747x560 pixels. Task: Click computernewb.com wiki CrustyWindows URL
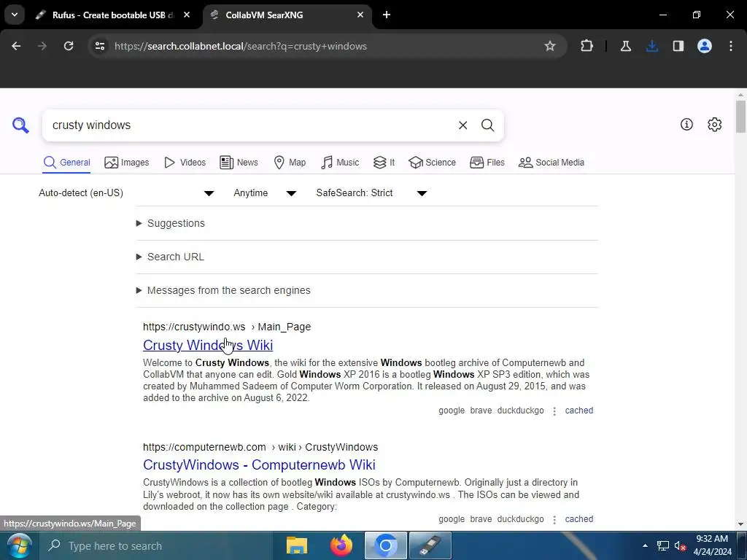(260, 447)
